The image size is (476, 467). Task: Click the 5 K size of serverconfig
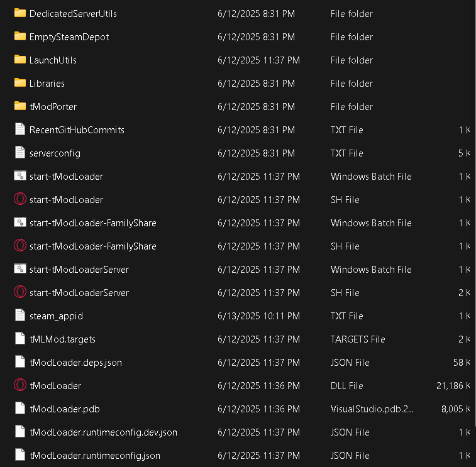point(464,153)
